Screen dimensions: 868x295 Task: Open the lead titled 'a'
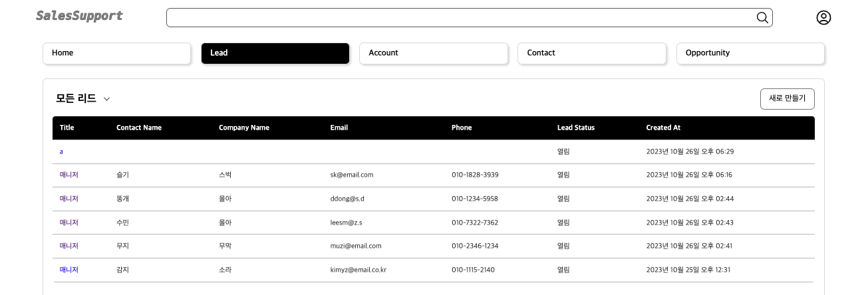click(x=61, y=151)
